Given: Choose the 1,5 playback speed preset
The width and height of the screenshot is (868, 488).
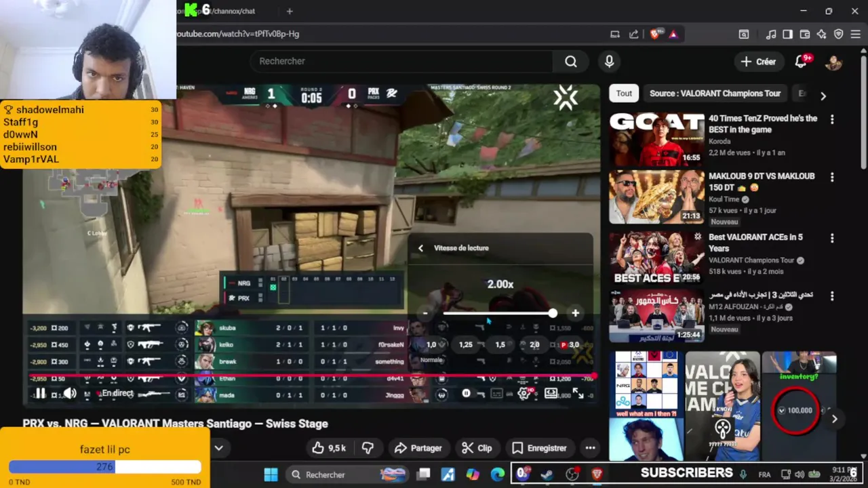Looking at the screenshot, I should (x=500, y=345).
